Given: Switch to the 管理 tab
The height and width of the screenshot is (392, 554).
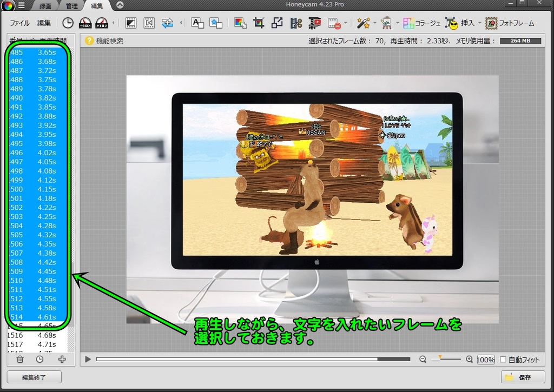Looking at the screenshot, I should click(71, 6).
